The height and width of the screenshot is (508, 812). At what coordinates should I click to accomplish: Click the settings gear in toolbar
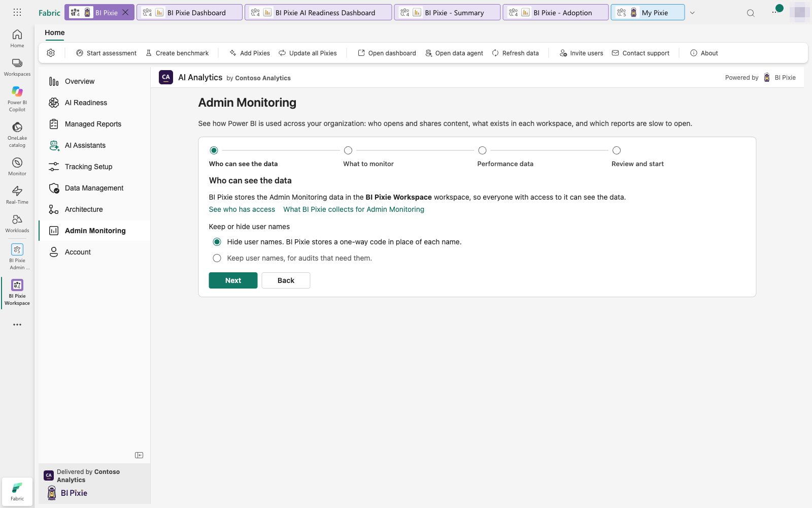pos(51,53)
